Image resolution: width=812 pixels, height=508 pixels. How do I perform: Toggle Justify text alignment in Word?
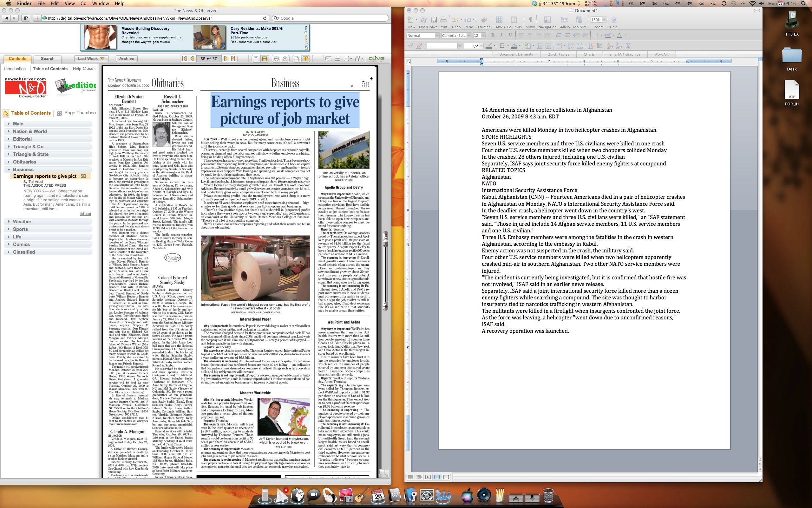547,35
